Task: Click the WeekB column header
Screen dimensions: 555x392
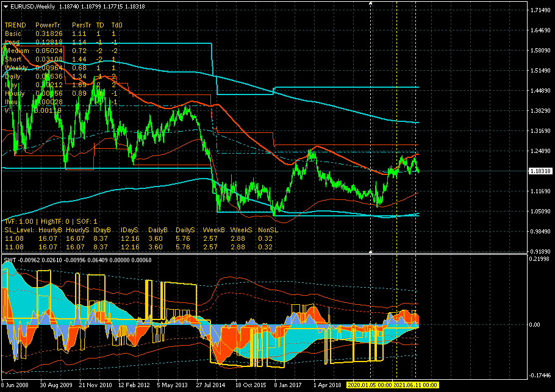Action: [x=213, y=230]
